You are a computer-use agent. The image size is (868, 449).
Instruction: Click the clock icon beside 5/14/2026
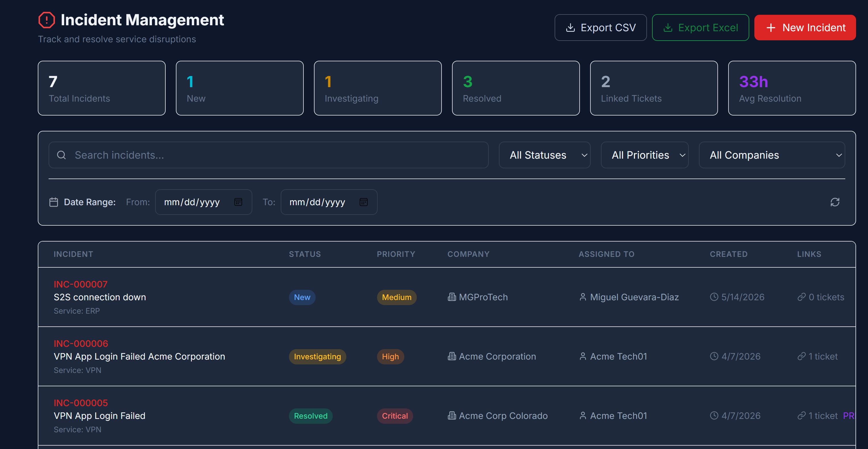pos(714,297)
